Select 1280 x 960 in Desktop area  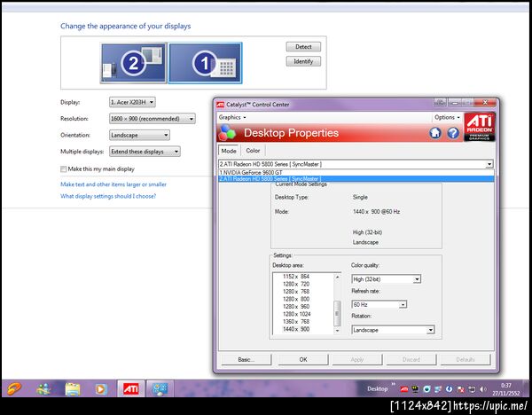(x=296, y=307)
